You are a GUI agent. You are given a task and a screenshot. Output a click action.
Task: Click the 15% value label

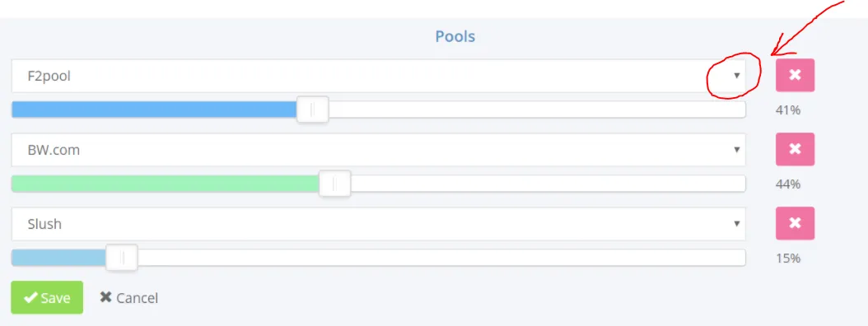click(x=788, y=258)
